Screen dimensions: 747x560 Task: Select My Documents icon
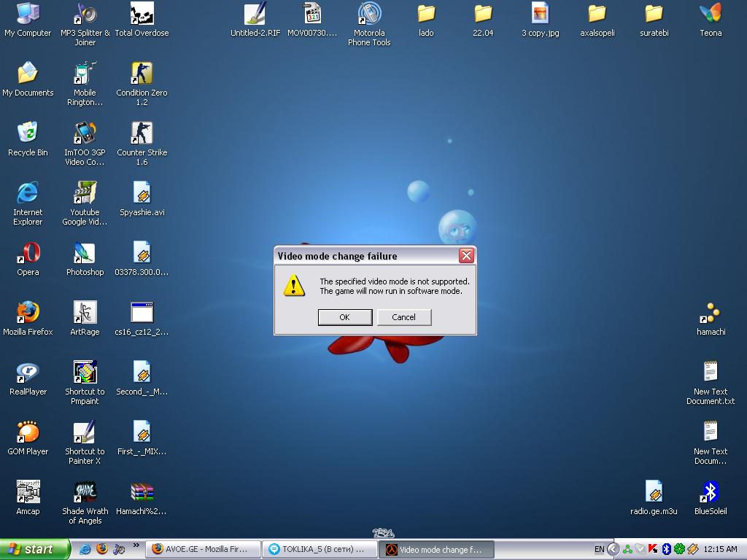coord(28,79)
